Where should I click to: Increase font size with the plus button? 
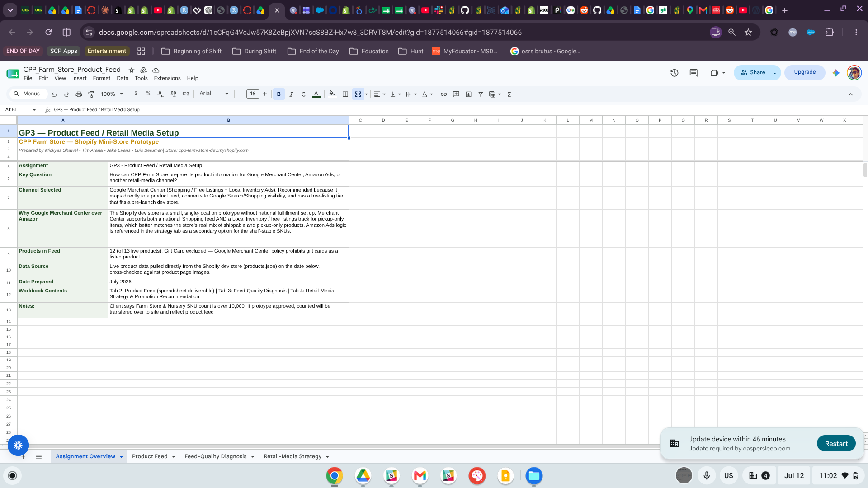(265, 94)
